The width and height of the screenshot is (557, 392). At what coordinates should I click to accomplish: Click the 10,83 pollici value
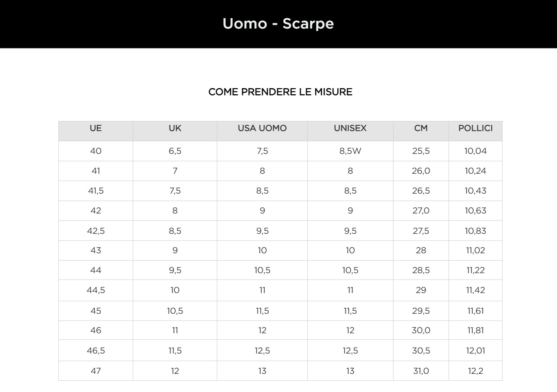475,231
